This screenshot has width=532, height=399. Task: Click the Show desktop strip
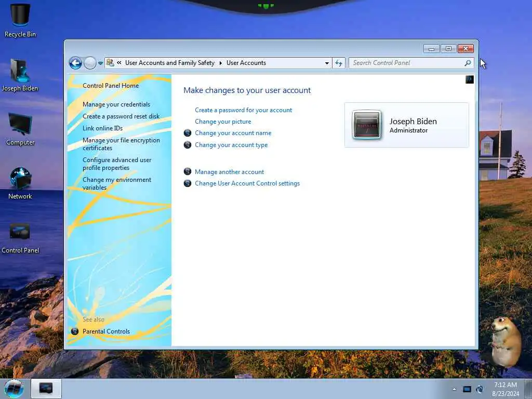pyautogui.click(x=528, y=389)
